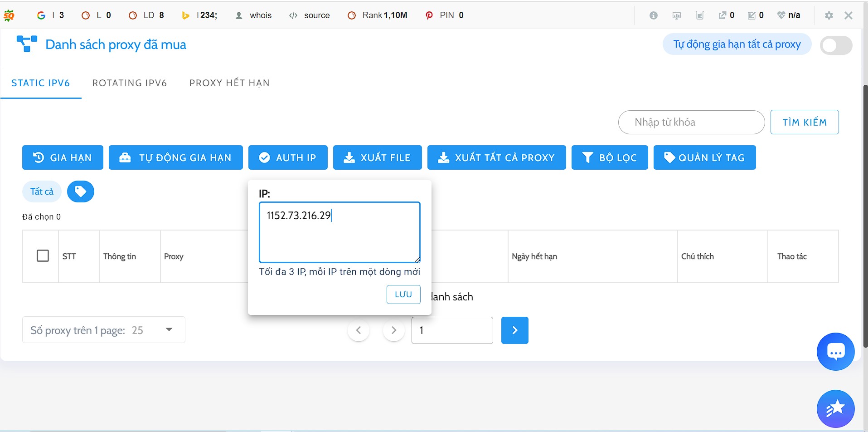Click the GIA HẠN renew button
Viewport: 868px width, 432px height.
pos(63,157)
